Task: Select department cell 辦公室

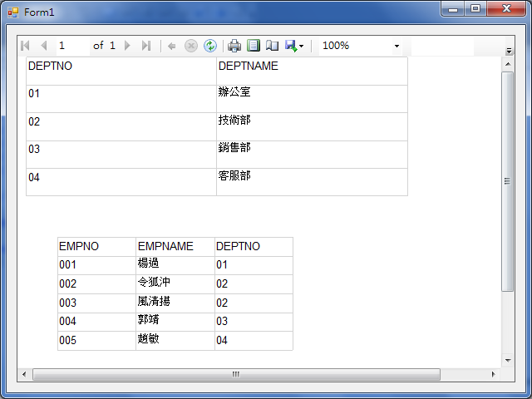Action: coord(312,99)
